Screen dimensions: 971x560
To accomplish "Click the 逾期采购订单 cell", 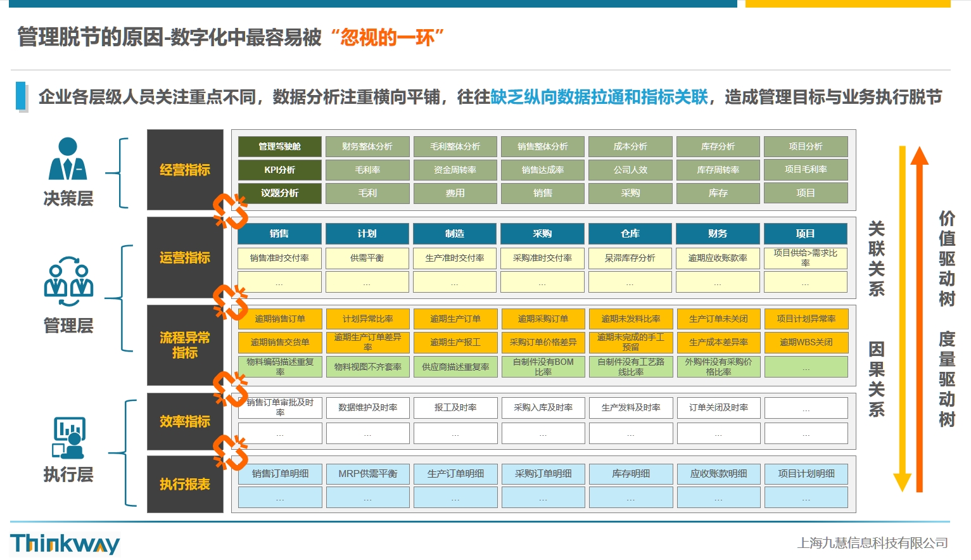I will (x=543, y=319).
